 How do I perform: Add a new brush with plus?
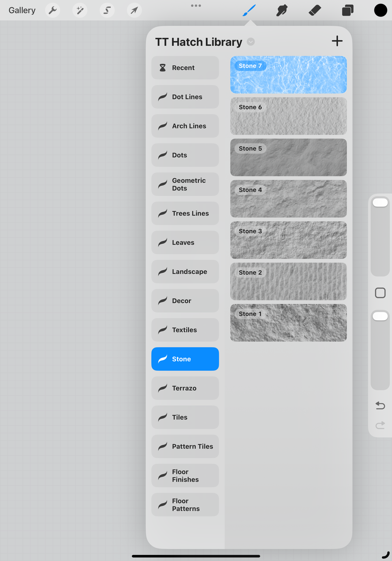pyautogui.click(x=337, y=41)
